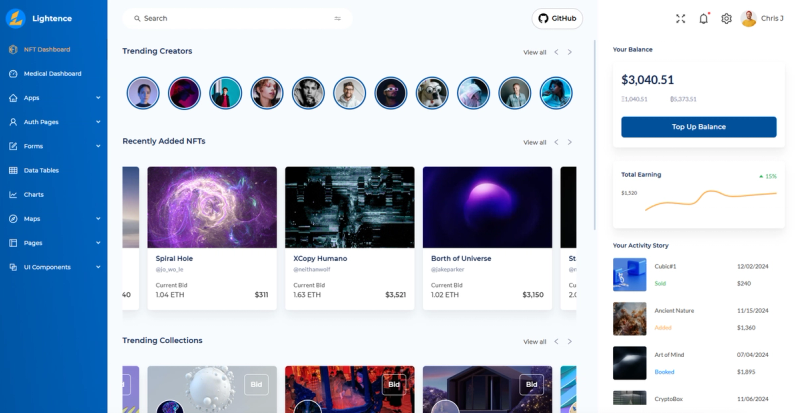
Task: Select the dog creator avatar
Action: [432, 93]
